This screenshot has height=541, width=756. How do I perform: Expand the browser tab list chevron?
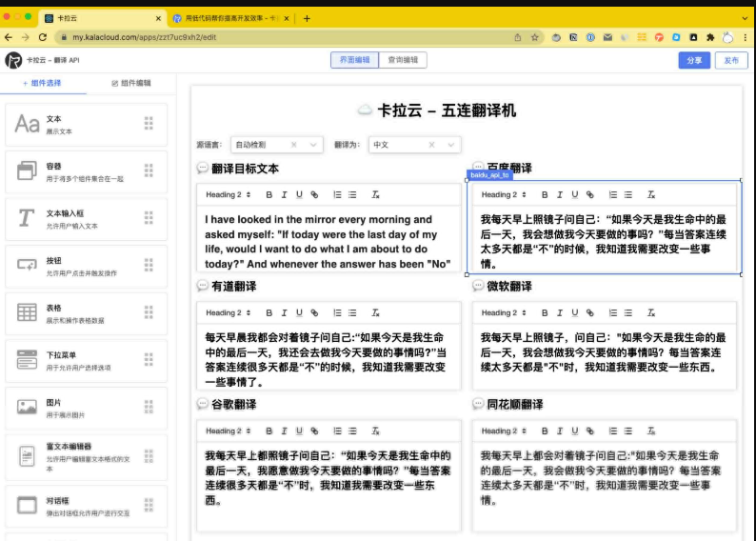point(745,18)
